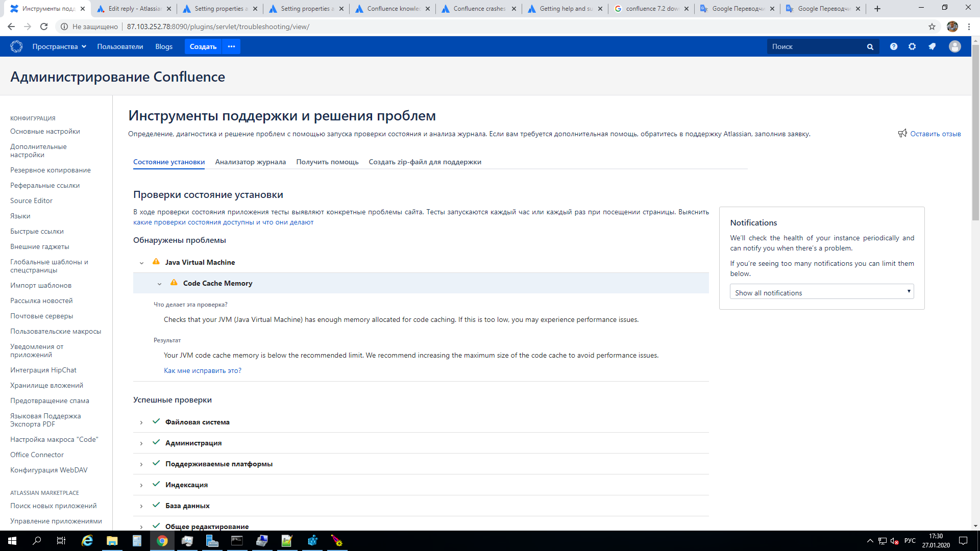This screenshot has height=551, width=980.
Task: Switch to Анализатор журнала tab
Action: point(250,162)
